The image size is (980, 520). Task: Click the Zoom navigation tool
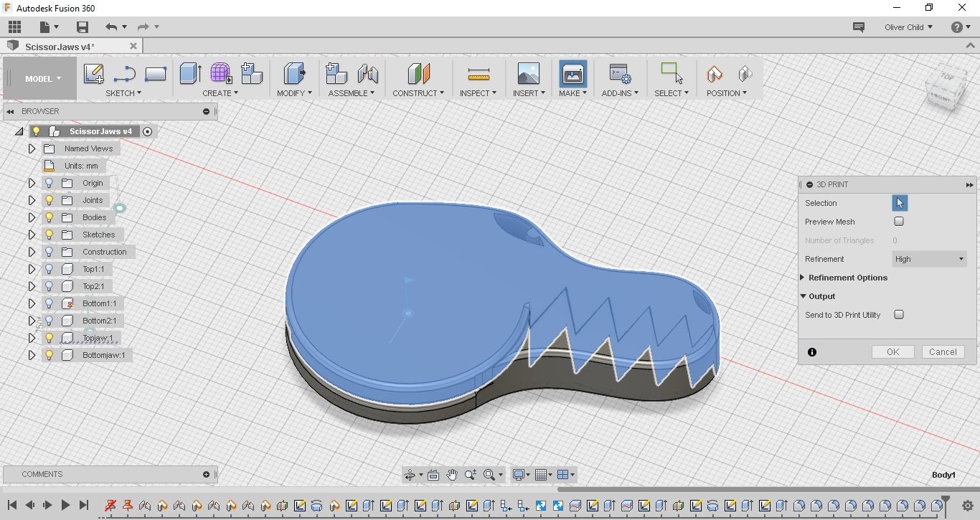pyautogui.click(x=471, y=475)
